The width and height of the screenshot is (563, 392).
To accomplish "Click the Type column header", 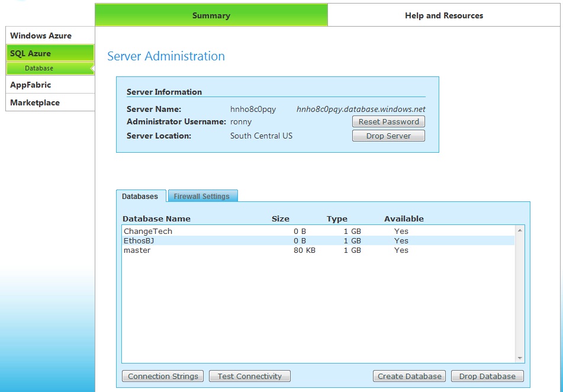I will [337, 219].
